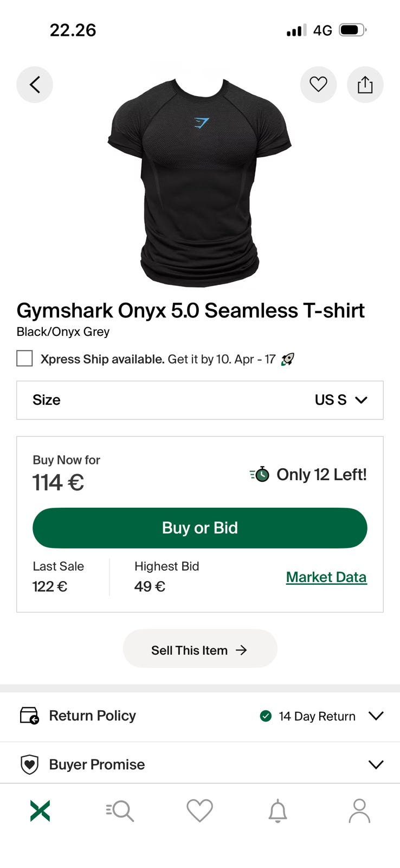Image resolution: width=400 pixels, height=868 pixels.
Task: Open the notifications bell
Action: pos(278,811)
